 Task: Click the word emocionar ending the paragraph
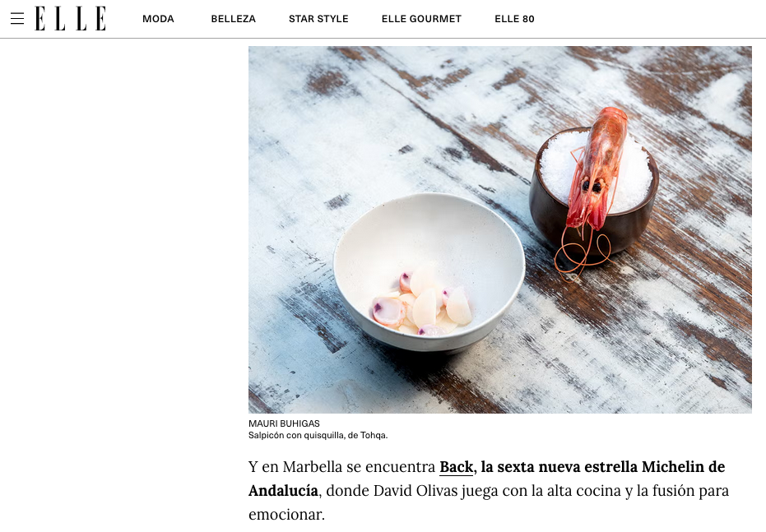[x=287, y=515]
